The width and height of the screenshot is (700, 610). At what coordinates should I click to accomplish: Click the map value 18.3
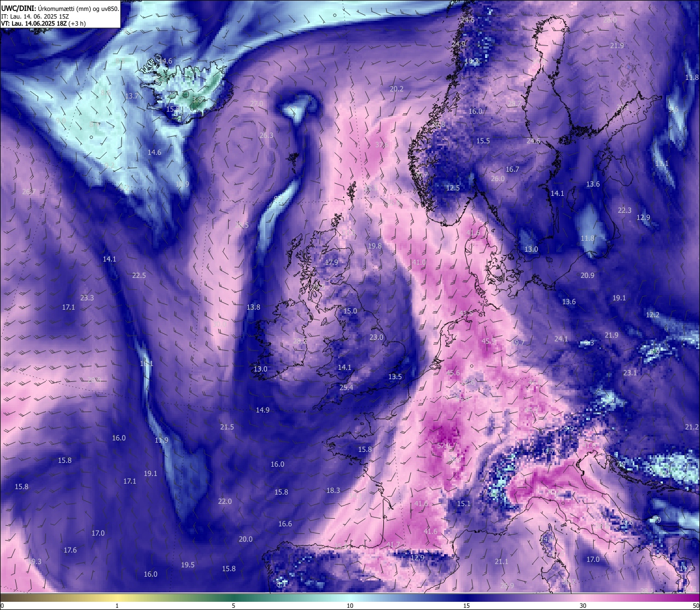tap(333, 491)
